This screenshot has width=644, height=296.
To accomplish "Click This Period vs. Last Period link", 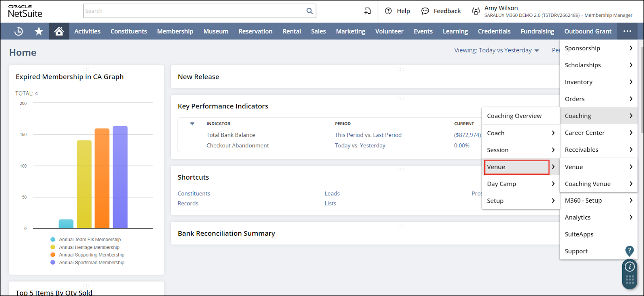I will coord(368,135).
